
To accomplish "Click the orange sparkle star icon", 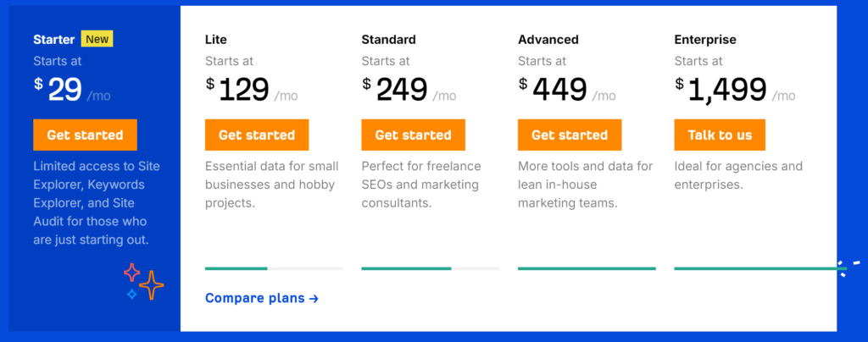I will pyautogui.click(x=151, y=285).
